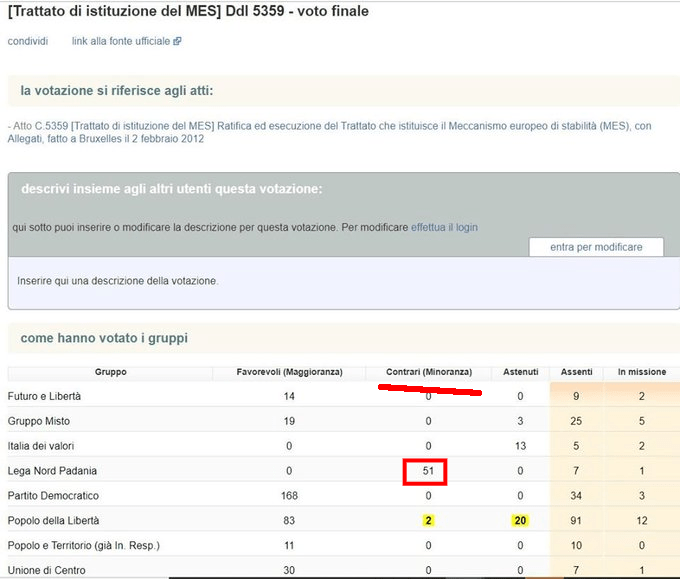
Task: Click 'effettua il login' link
Action: click(444, 227)
